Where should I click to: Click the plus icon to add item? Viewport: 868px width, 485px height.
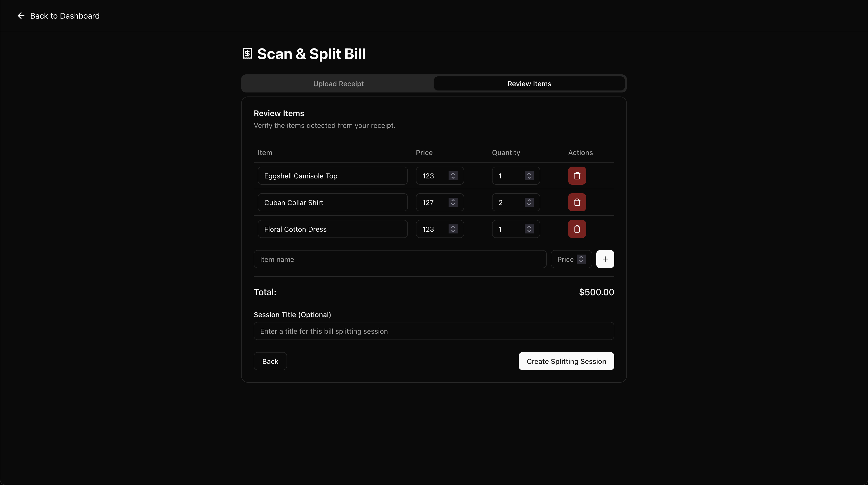click(x=605, y=259)
